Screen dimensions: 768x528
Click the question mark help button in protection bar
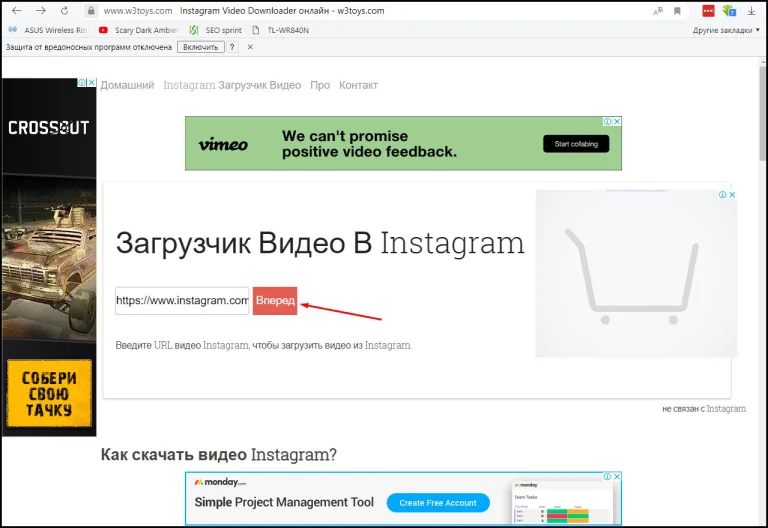point(232,47)
